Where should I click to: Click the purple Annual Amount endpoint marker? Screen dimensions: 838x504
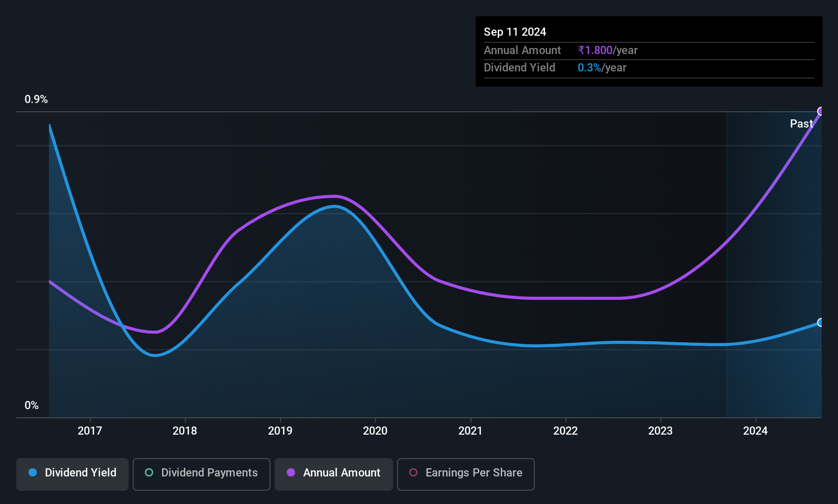pyautogui.click(x=821, y=111)
